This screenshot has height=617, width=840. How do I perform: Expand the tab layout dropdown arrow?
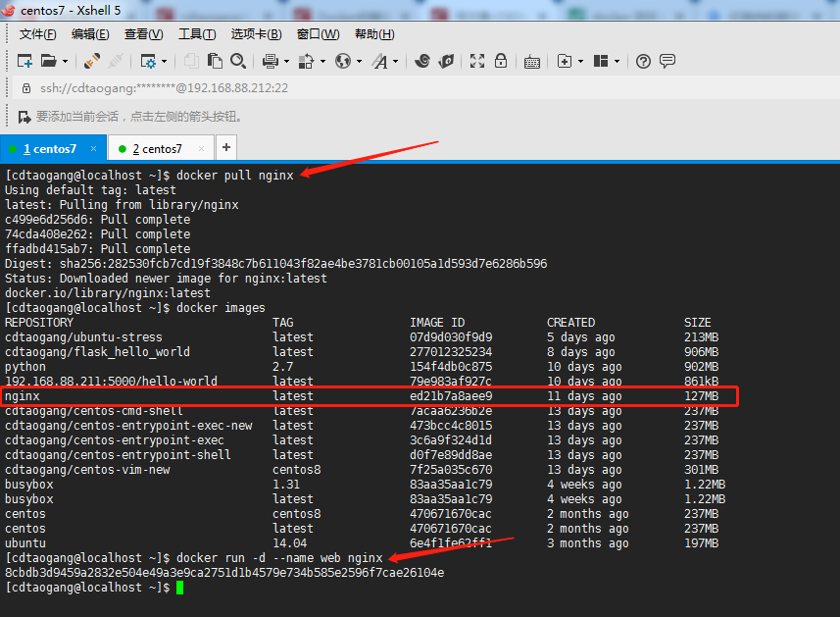tap(617, 62)
